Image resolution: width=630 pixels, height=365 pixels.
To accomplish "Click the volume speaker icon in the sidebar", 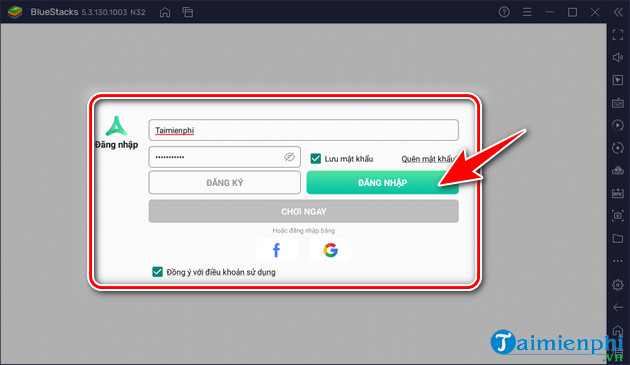I will pos(618,57).
